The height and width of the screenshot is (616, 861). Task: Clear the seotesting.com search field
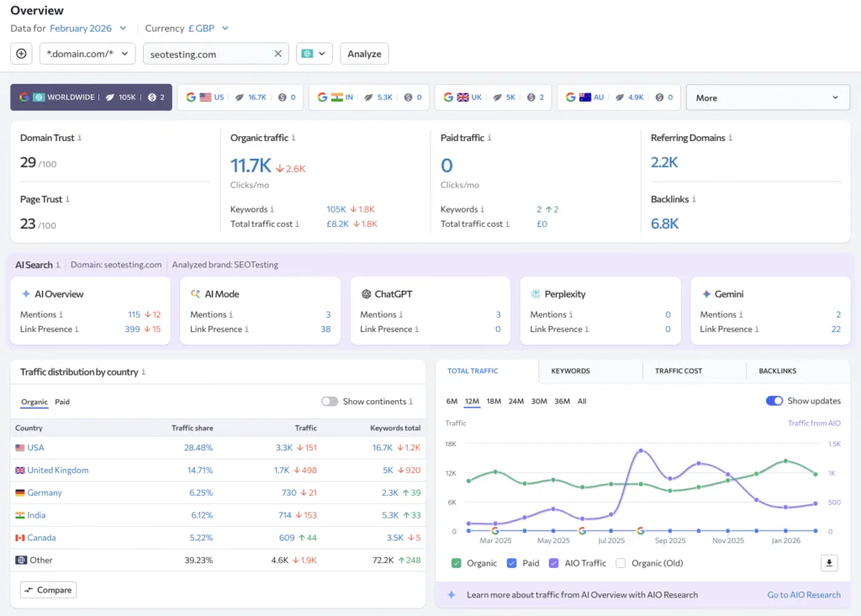(277, 52)
